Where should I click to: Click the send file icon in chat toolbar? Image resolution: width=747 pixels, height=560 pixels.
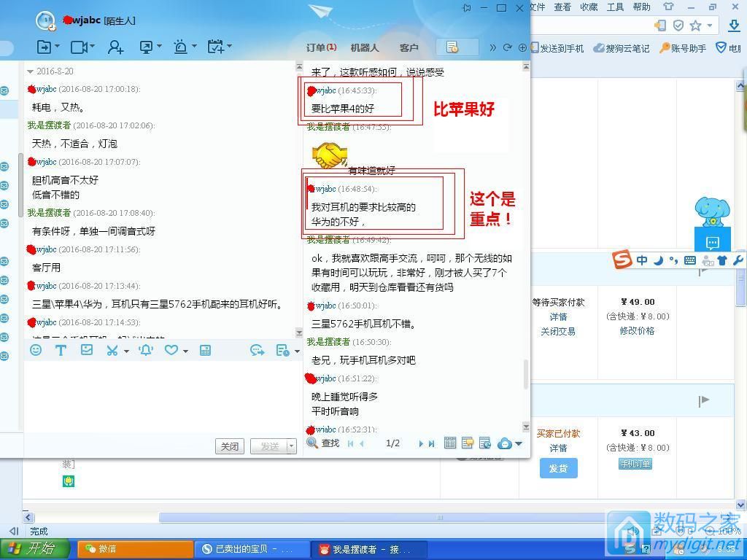(x=44, y=47)
